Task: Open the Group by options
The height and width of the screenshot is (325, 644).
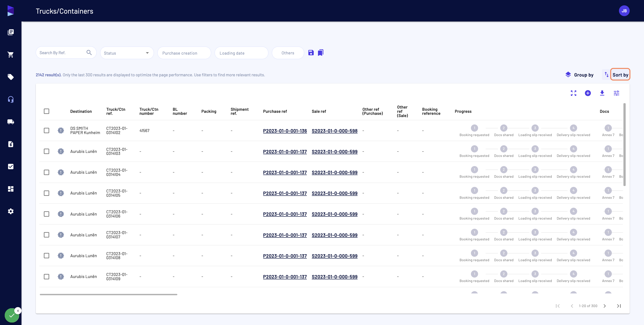Action: [580, 75]
